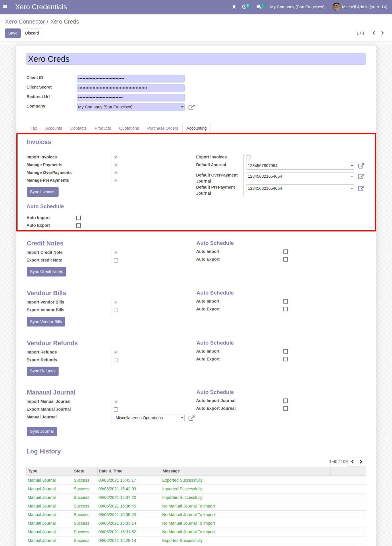Screen dimensions: 392x546
Task: Switch to the Accounts tab
Action: [x=54, y=128]
